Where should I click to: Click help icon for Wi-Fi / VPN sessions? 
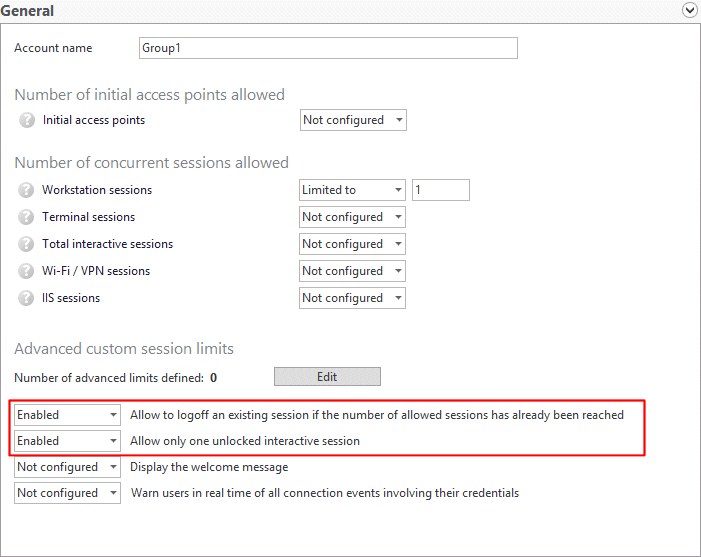coord(27,271)
